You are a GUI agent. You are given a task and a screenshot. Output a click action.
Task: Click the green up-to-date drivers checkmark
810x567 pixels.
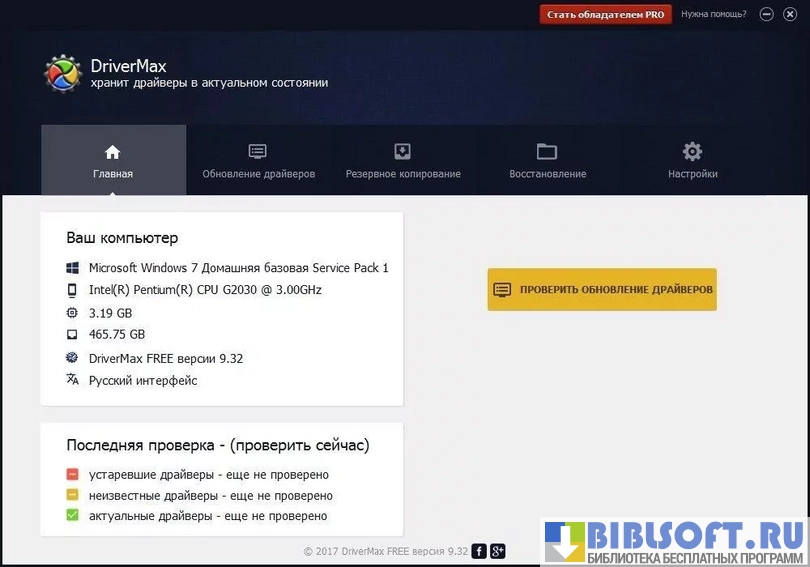[x=73, y=516]
